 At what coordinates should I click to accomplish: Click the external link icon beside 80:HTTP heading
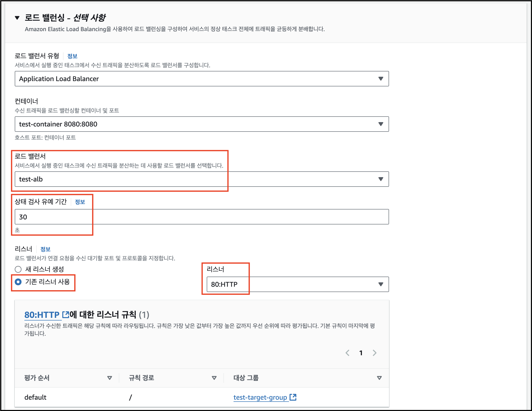click(66, 314)
